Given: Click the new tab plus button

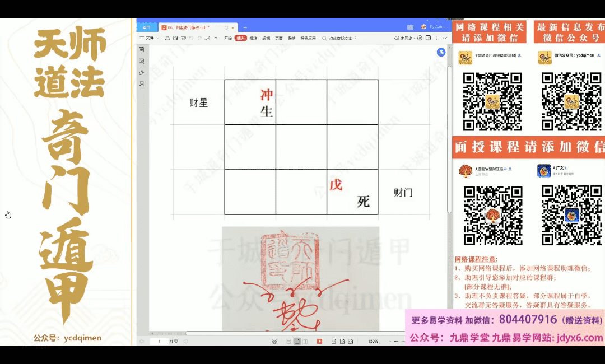Looking at the screenshot, I should tap(245, 27).
